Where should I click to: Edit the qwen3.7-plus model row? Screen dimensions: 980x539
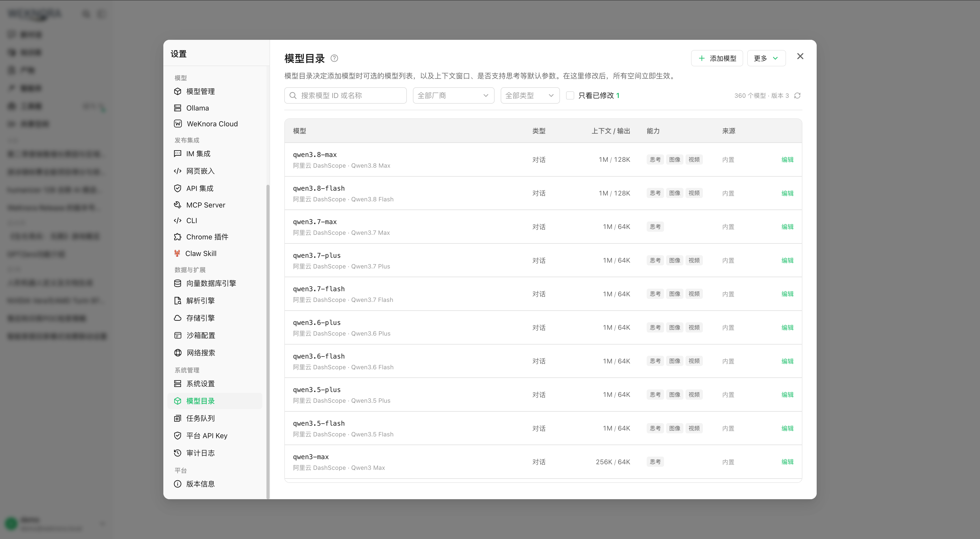[787, 261]
